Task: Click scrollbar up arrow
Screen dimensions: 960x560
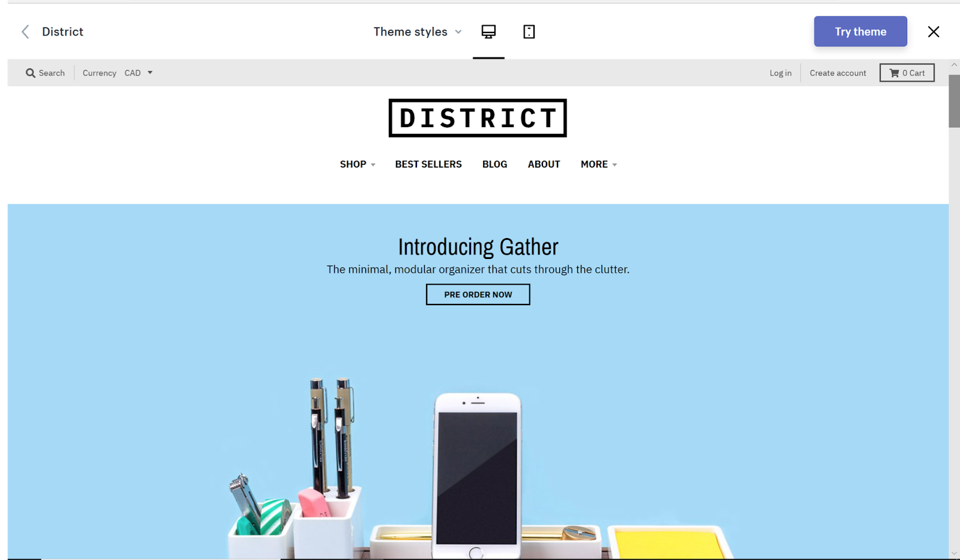Action: [954, 65]
